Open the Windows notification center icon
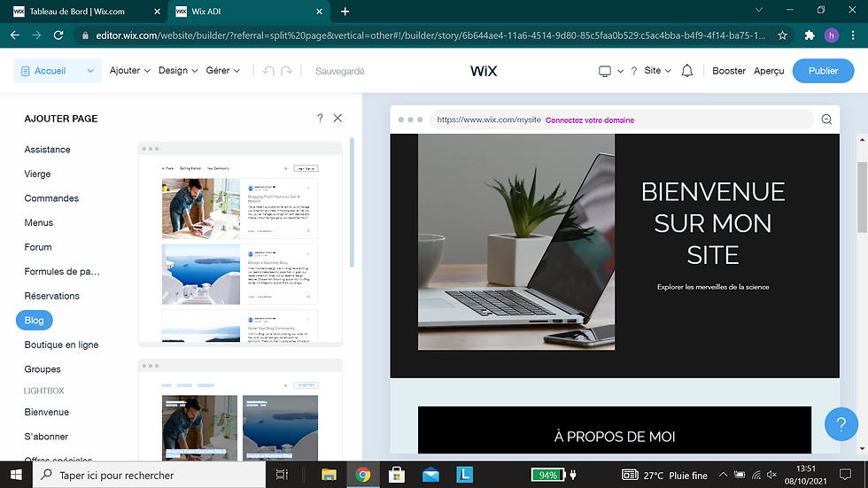This screenshot has width=868, height=488. click(x=845, y=475)
